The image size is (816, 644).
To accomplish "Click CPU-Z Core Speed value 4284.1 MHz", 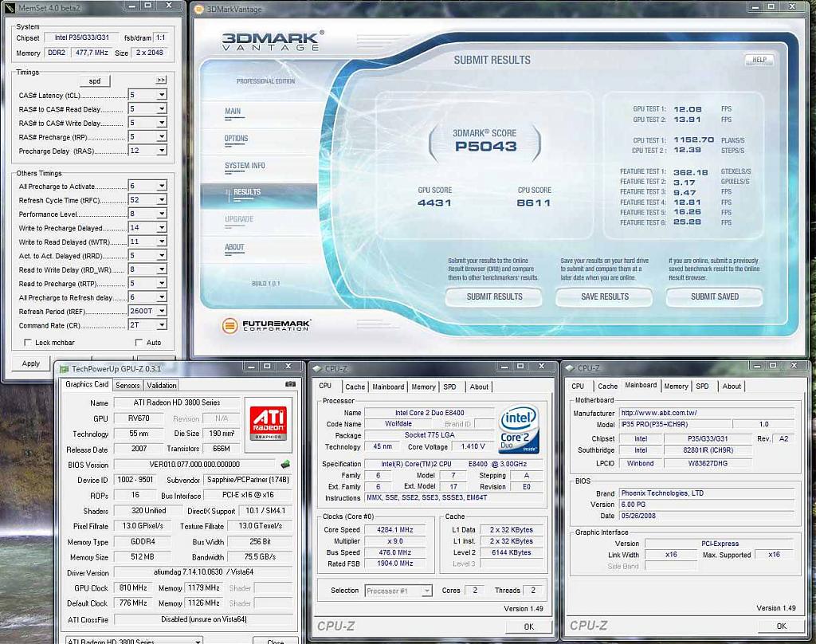I will (x=395, y=530).
